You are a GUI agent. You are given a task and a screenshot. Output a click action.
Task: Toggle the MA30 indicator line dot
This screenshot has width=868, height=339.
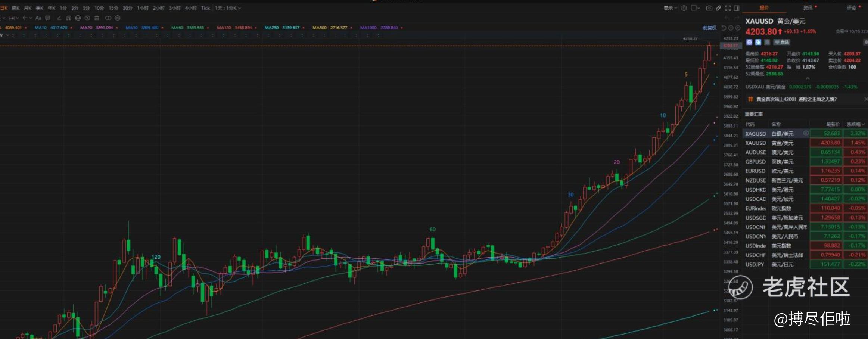tap(162, 28)
